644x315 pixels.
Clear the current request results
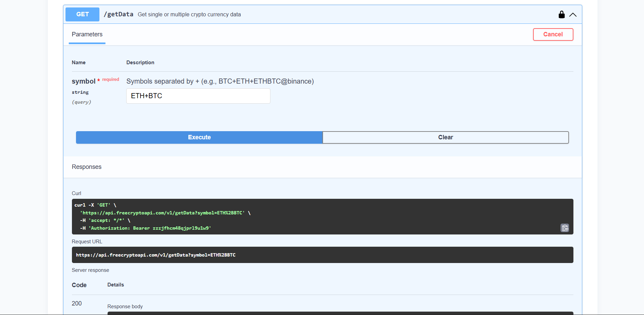pos(446,137)
